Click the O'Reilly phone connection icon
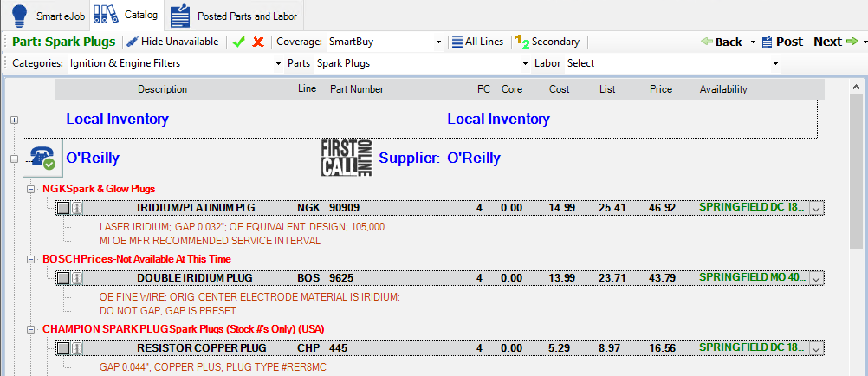This screenshot has height=376, width=868. pyautogui.click(x=42, y=159)
